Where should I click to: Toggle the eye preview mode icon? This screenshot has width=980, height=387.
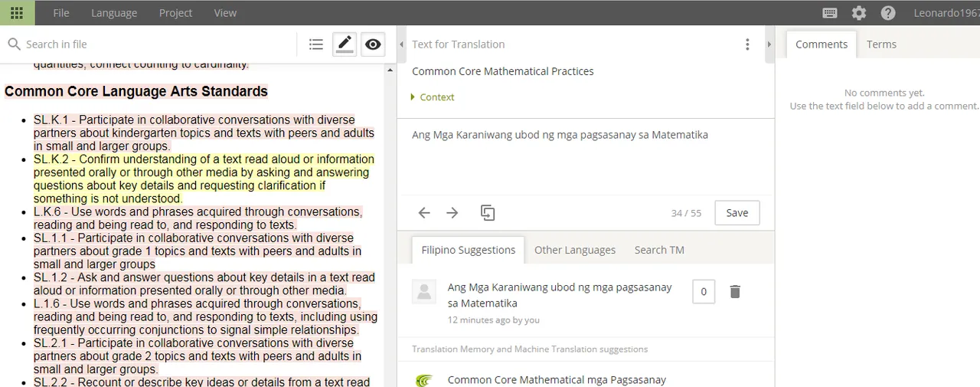pos(373,44)
